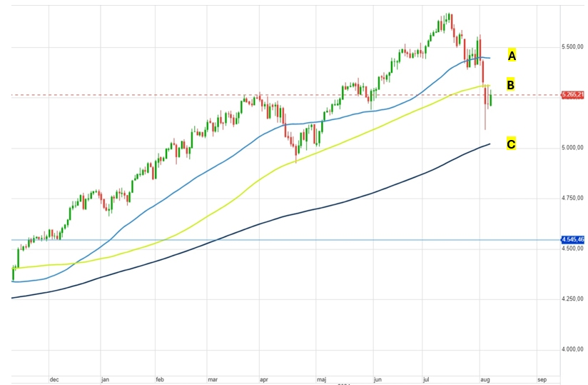Select the jan month on time axis
The width and height of the screenshot is (588, 385).
[104, 379]
